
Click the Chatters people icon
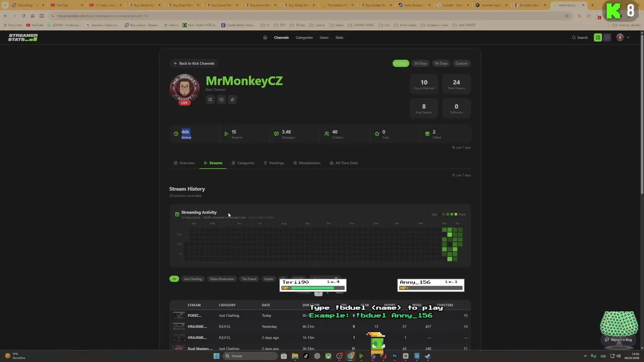pos(327,134)
